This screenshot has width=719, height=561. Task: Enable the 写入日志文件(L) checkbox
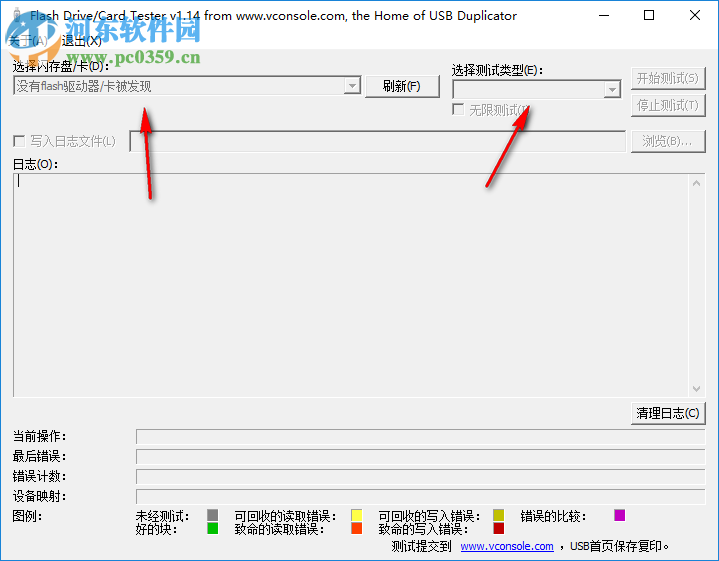19,141
